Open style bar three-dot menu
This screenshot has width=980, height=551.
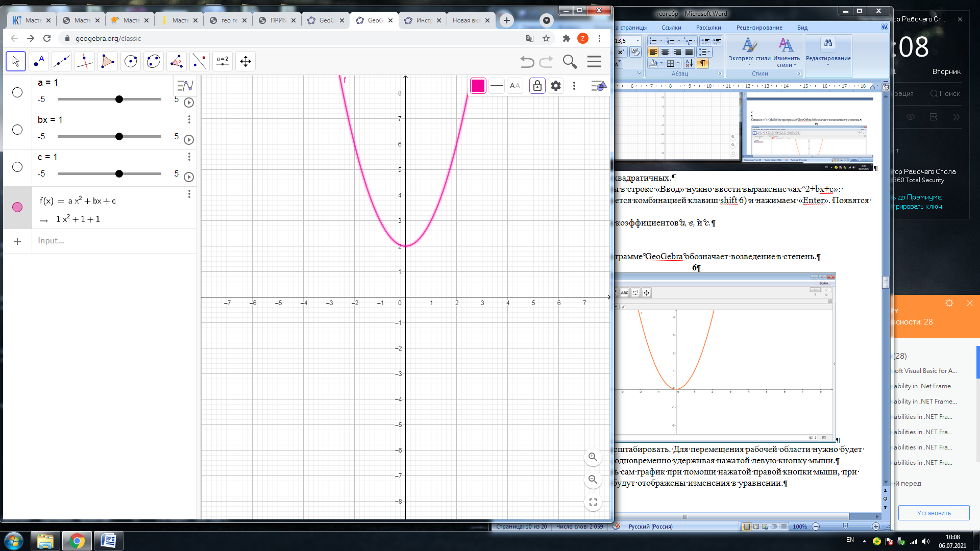pyautogui.click(x=574, y=86)
